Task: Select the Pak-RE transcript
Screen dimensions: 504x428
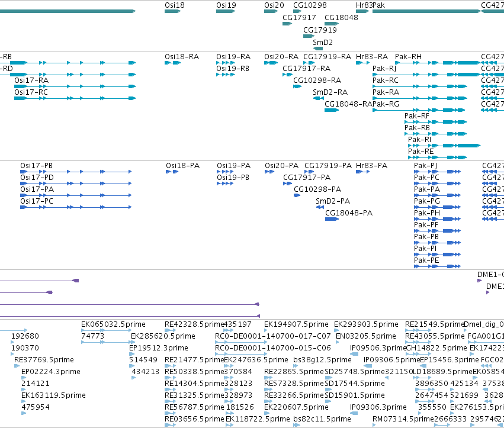Action: (437, 158)
